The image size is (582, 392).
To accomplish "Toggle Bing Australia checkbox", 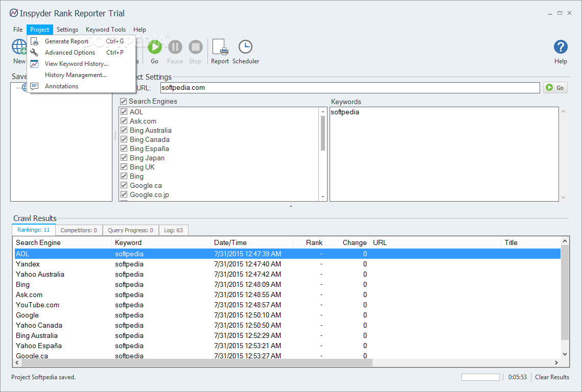I will click(124, 130).
